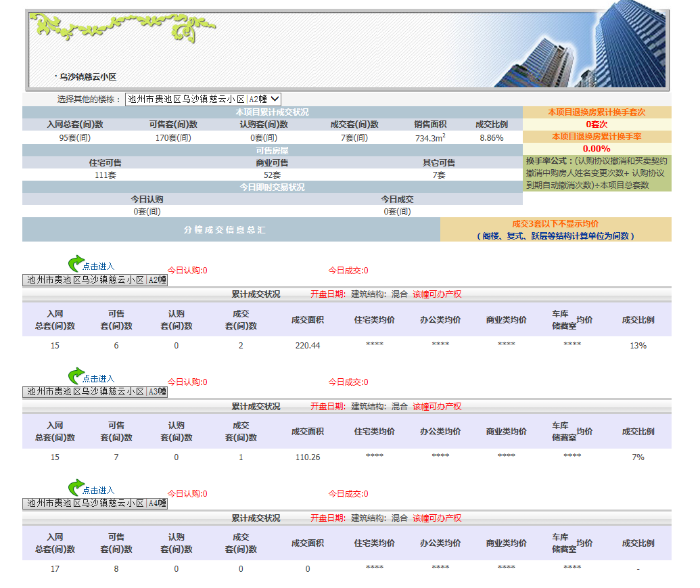Select the 170套(间) available units value

(173, 138)
